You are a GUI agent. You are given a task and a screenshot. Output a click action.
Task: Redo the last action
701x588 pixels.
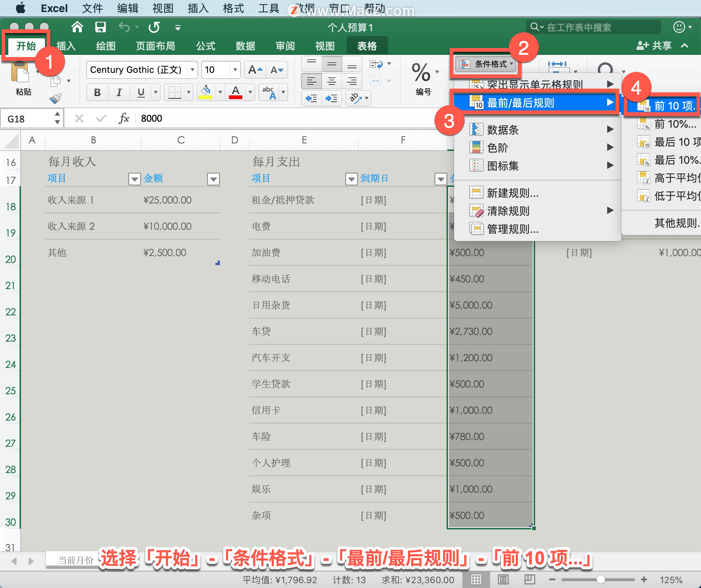[154, 27]
